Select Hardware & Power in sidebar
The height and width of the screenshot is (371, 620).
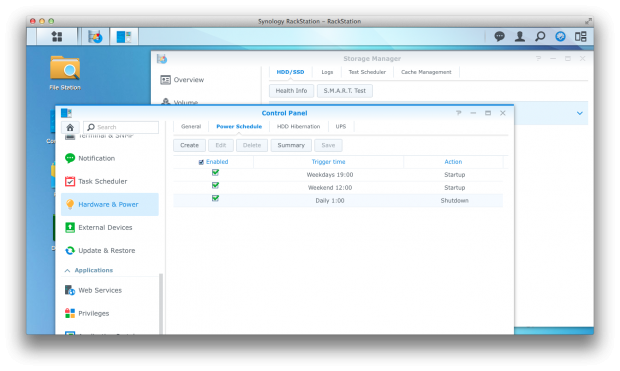(110, 204)
